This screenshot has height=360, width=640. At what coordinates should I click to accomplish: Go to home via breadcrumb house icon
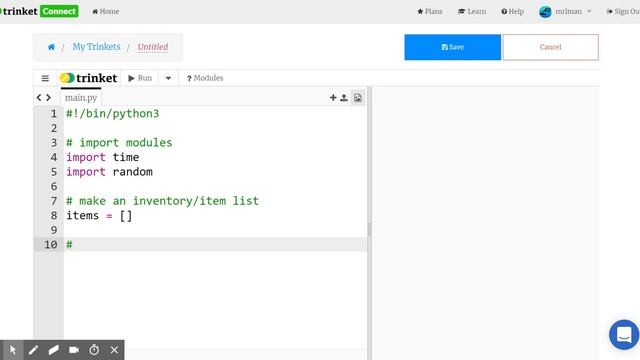click(51, 47)
